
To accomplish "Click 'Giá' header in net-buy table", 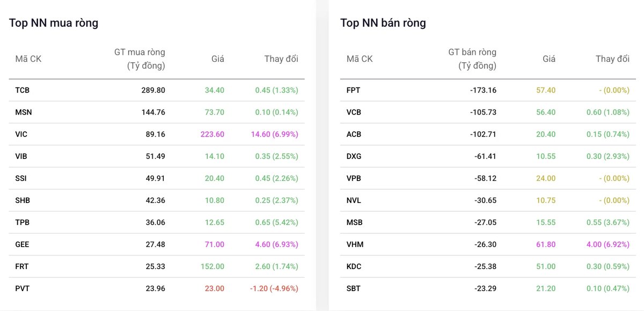I will coord(217,59).
